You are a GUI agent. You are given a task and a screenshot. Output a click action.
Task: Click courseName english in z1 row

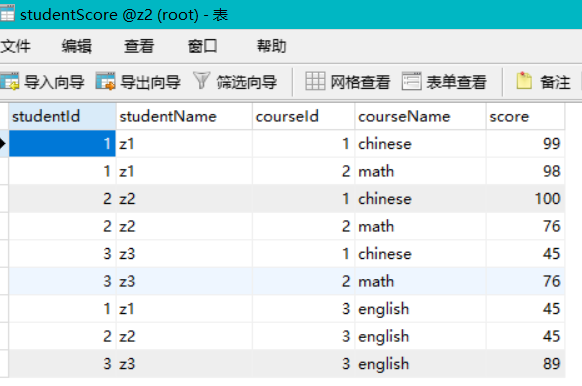(x=421, y=309)
